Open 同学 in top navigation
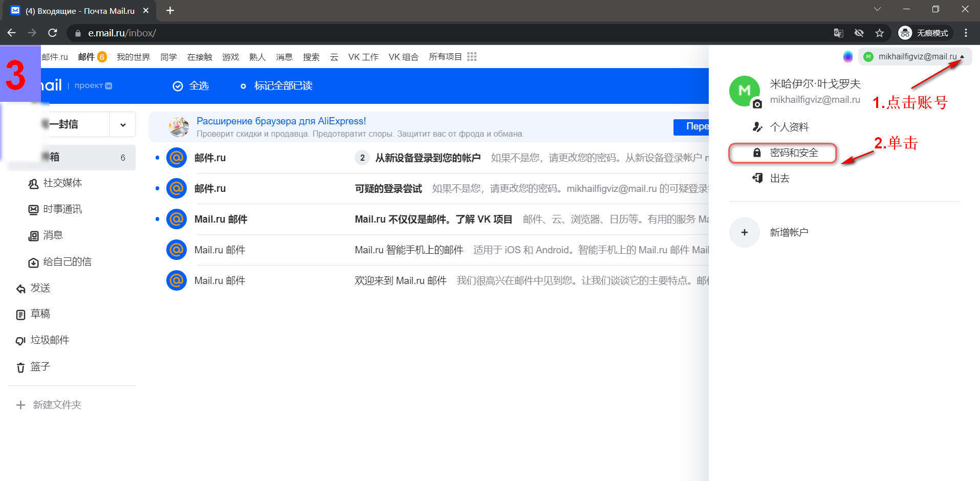Viewport: 980px width, 481px height. [168, 57]
